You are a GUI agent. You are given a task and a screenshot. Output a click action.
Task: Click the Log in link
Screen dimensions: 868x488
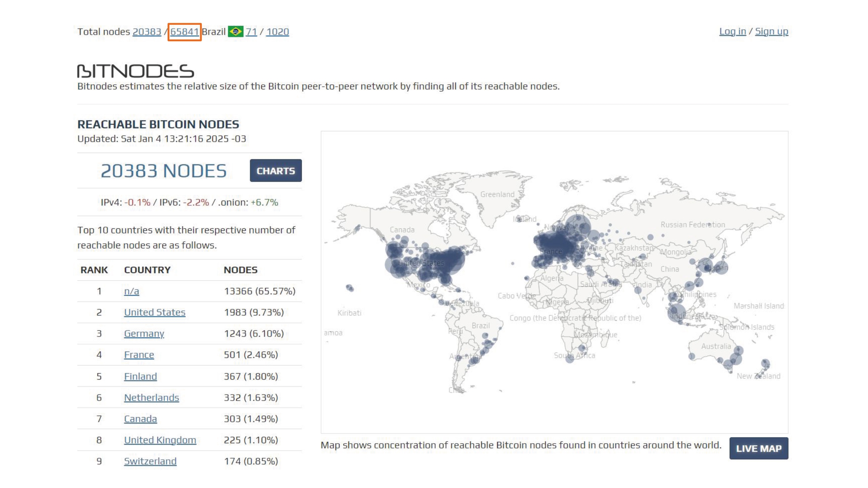[732, 31]
